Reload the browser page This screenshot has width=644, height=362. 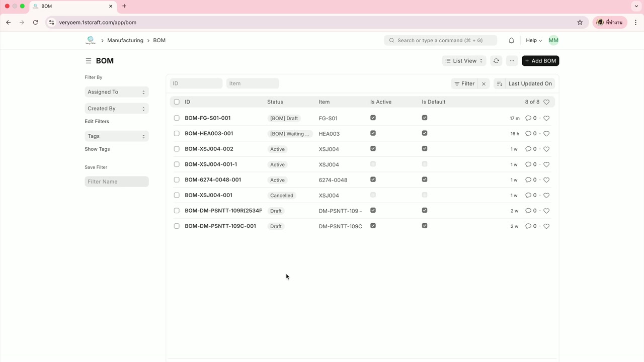[x=35, y=22]
